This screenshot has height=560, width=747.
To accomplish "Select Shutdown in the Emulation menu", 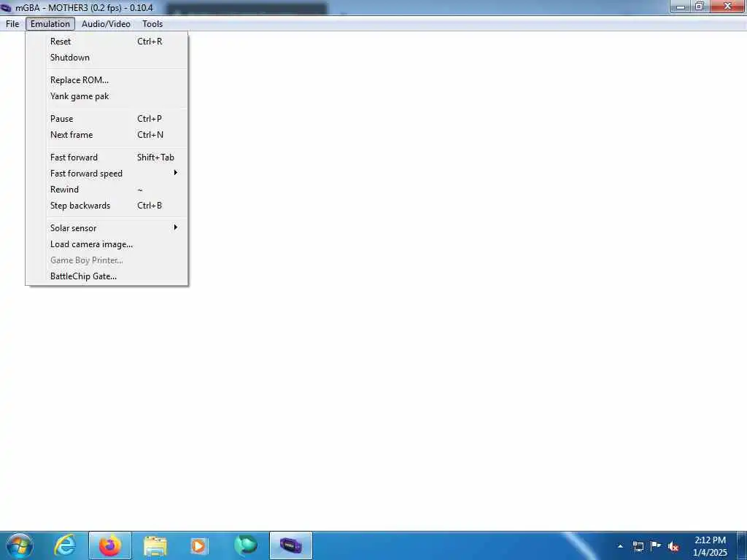I will pos(107,57).
